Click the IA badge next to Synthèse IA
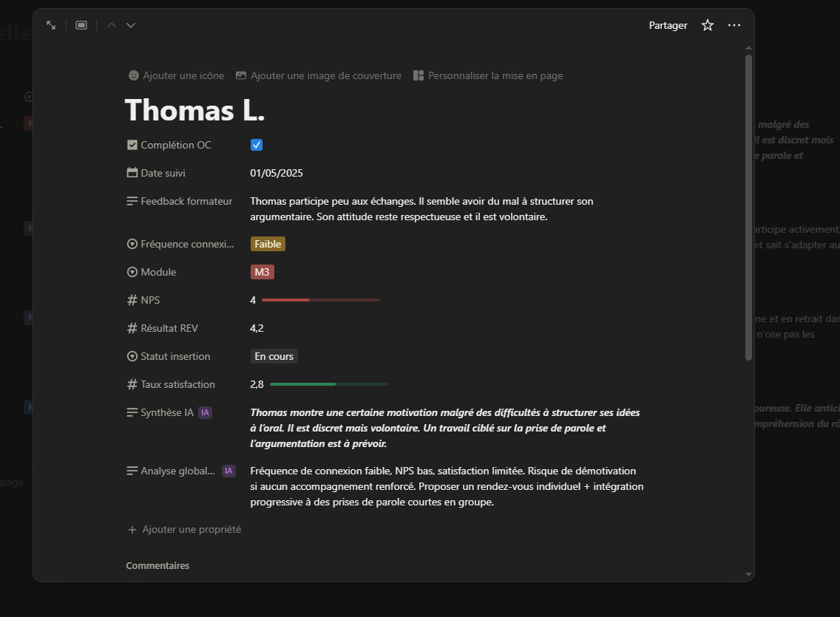This screenshot has height=617, width=840. (x=205, y=412)
